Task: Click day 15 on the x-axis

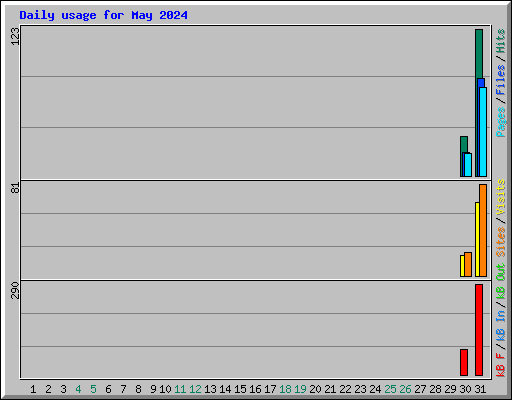Action: [240, 389]
